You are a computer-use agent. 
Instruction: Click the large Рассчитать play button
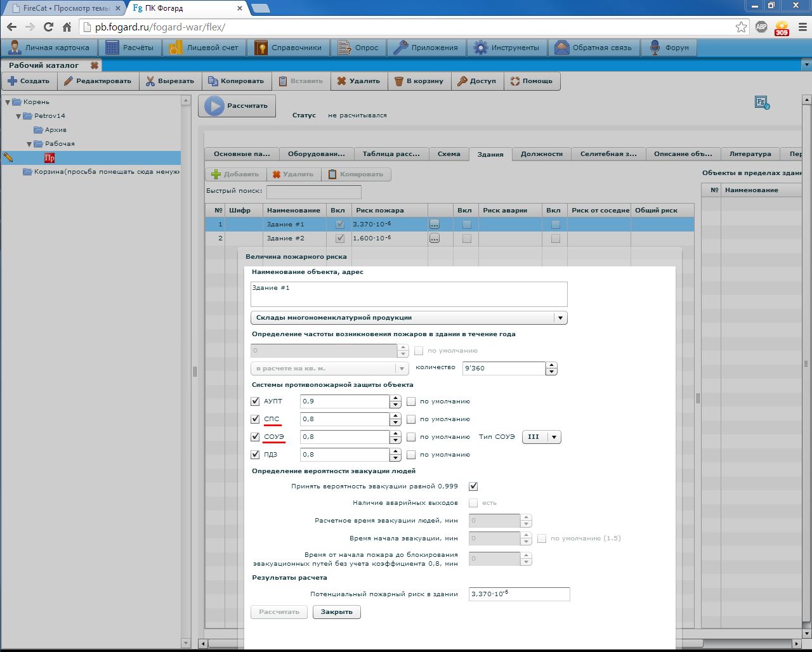pyautogui.click(x=237, y=106)
